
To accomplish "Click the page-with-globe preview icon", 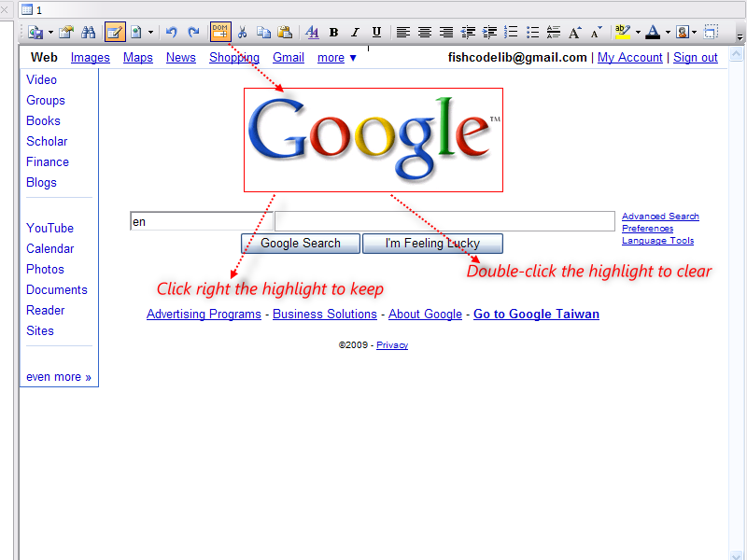I will point(136,33).
